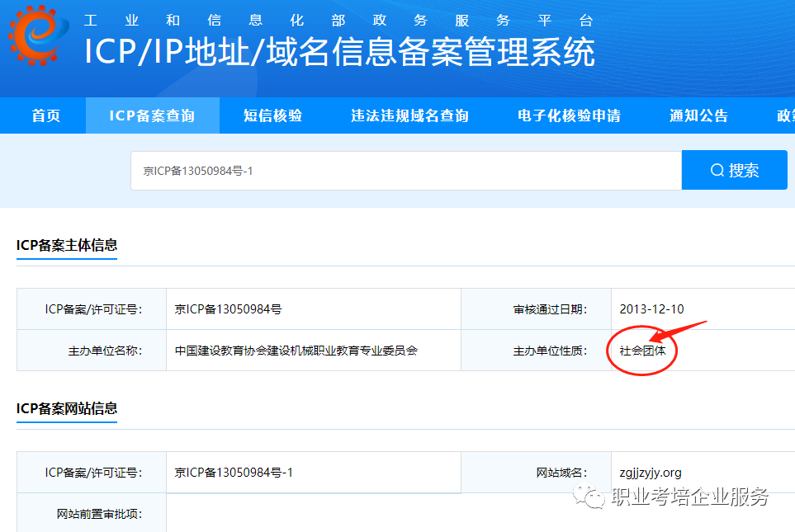Click the ICP/IP地址/域名信息备案管理系统 title
The height and width of the screenshot is (532, 795).
coord(339,52)
